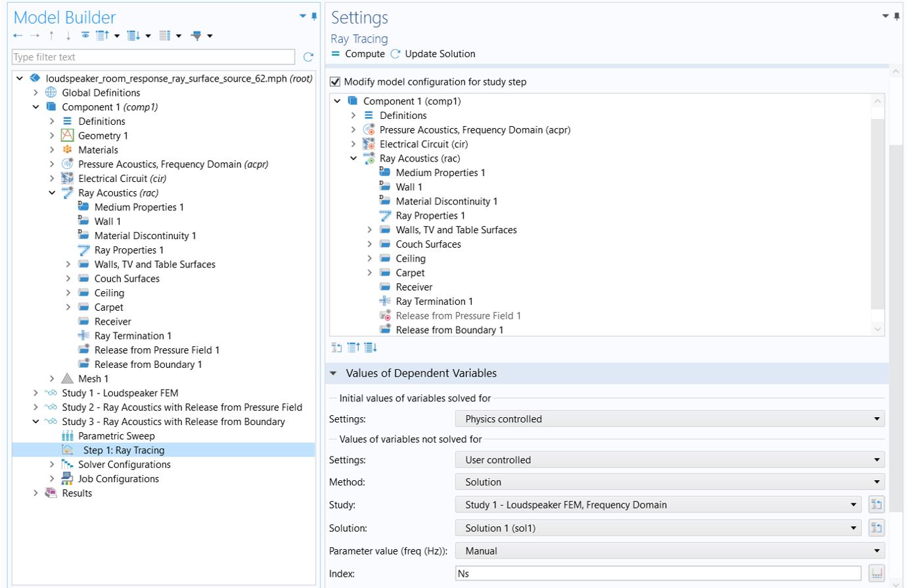Click the refresh icon beside filter field
This screenshot has width=906, height=588.
(x=308, y=57)
